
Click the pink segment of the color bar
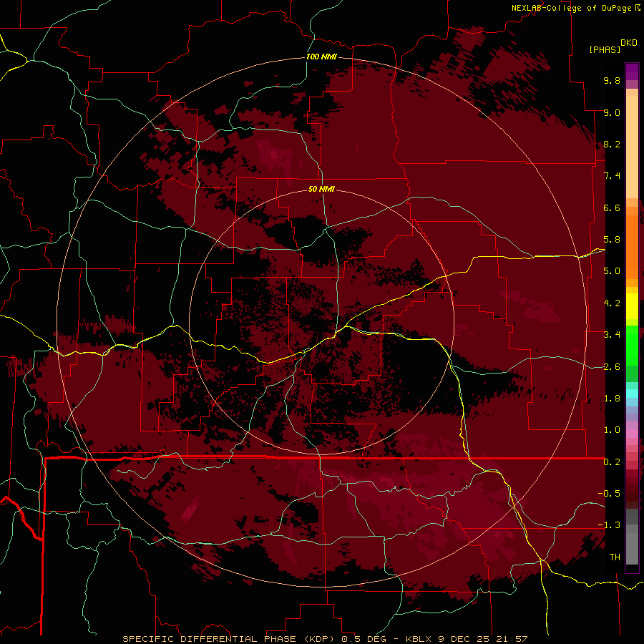tap(632, 434)
